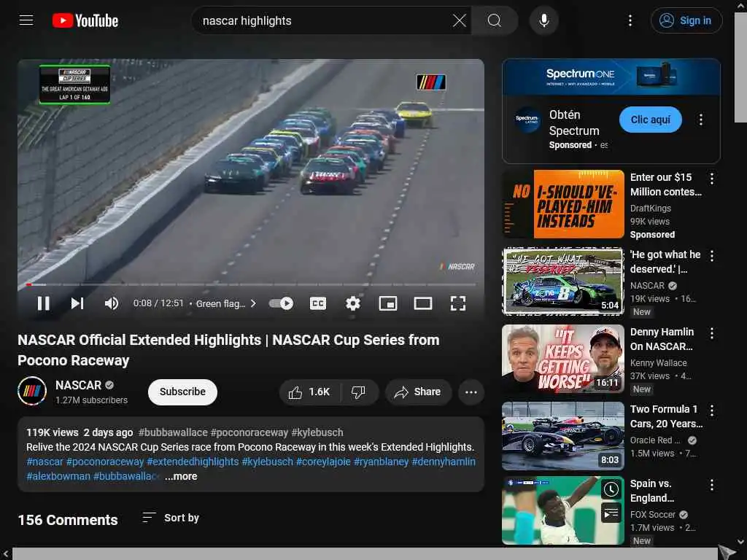
Task: Open menu for DraftKings contest video
Action: pos(712,179)
